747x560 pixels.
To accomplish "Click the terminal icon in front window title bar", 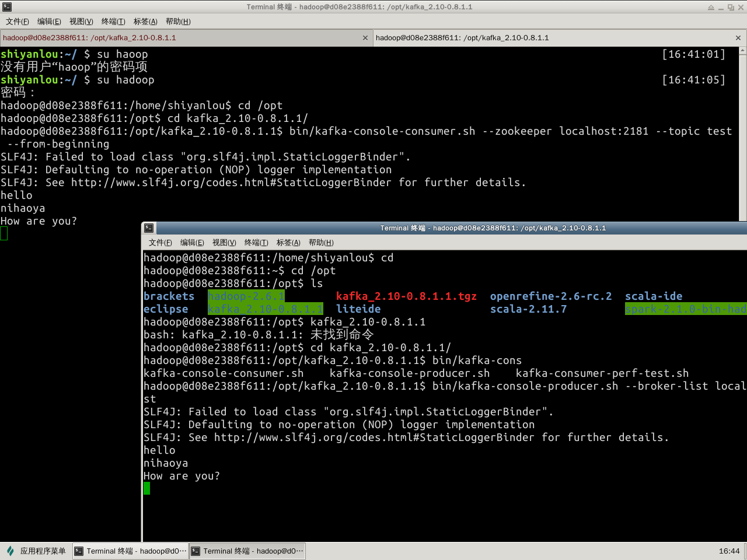I will tap(149, 228).
